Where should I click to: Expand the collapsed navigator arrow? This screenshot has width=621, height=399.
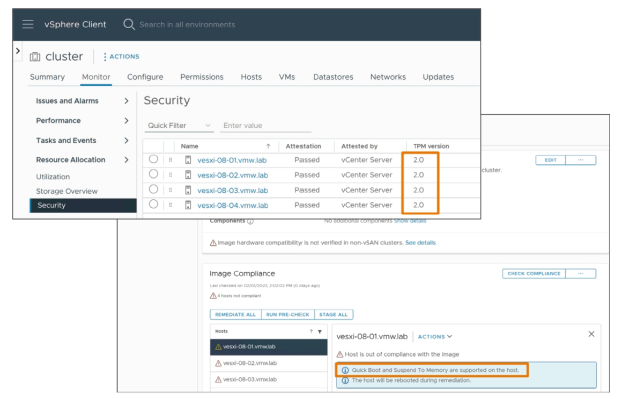click(17, 51)
